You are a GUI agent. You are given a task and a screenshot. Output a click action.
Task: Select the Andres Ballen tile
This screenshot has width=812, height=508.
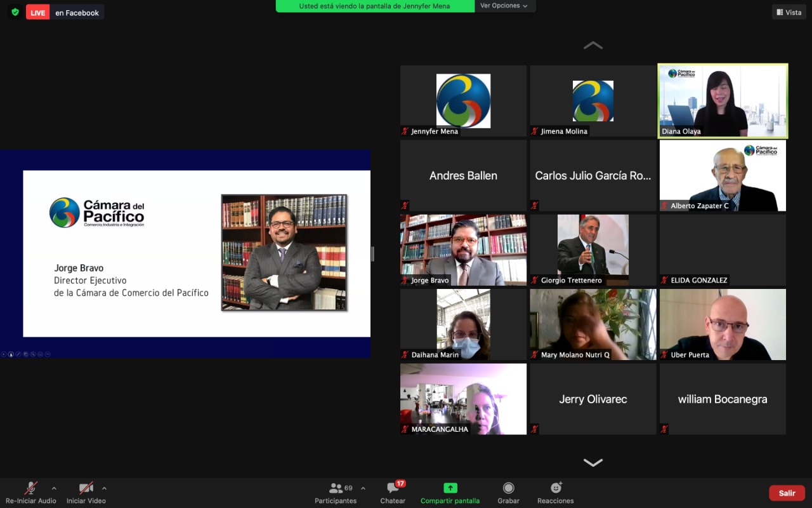[x=463, y=175]
